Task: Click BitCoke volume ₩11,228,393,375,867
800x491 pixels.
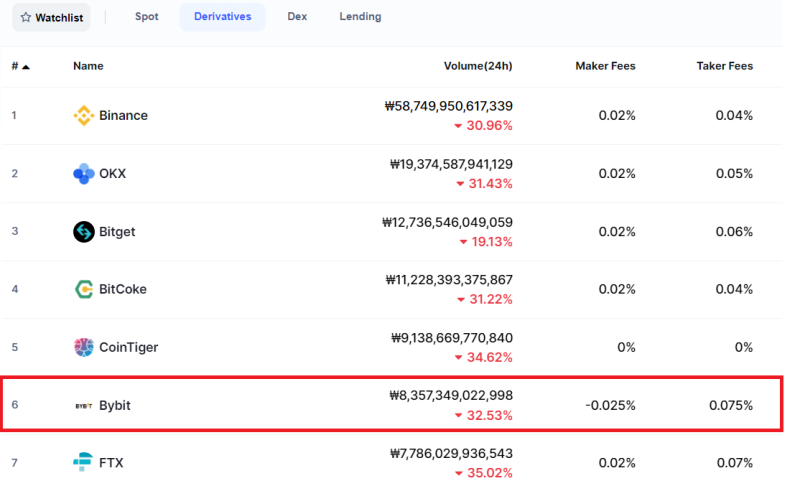Action: [449, 280]
